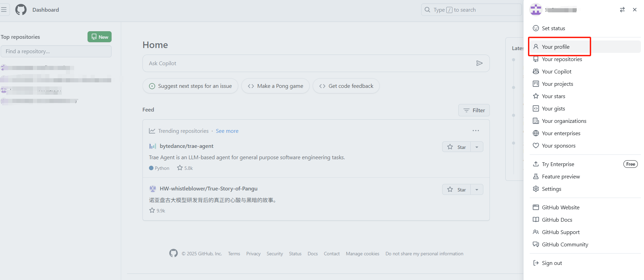This screenshot has width=644, height=280.
Task: Click the switch account arrows icon
Action: [x=622, y=10]
